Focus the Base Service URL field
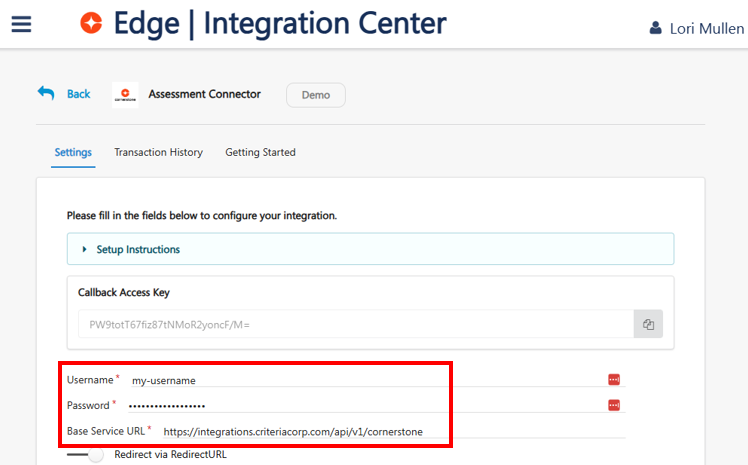 pos(394,432)
